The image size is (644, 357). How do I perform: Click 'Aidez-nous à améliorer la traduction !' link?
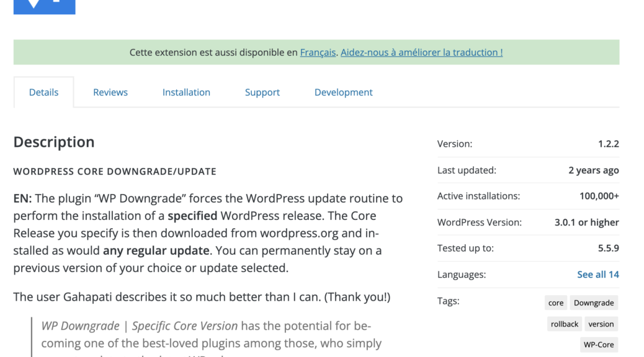(x=421, y=53)
